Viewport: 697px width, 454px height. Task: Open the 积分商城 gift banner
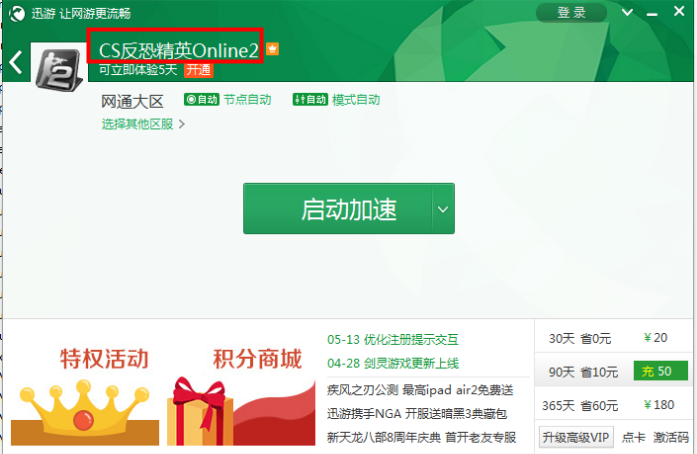tap(241, 396)
